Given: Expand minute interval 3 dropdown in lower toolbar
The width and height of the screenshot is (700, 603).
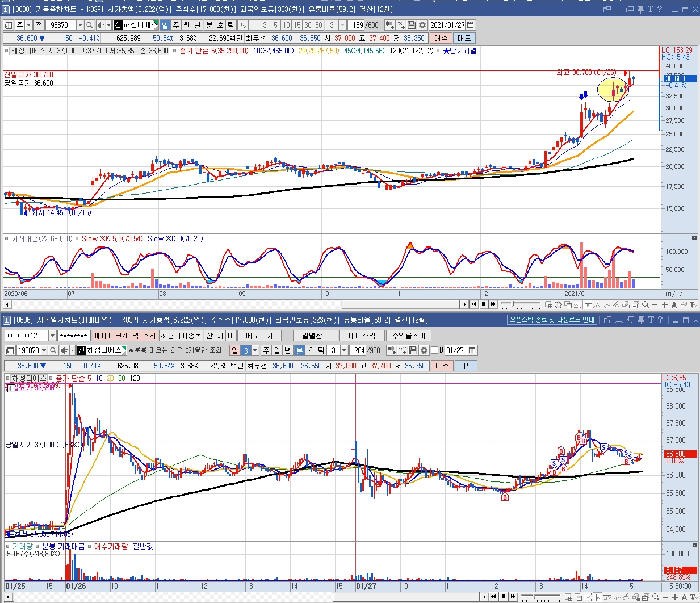Looking at the screenshot, I should [x=343, y=350].
